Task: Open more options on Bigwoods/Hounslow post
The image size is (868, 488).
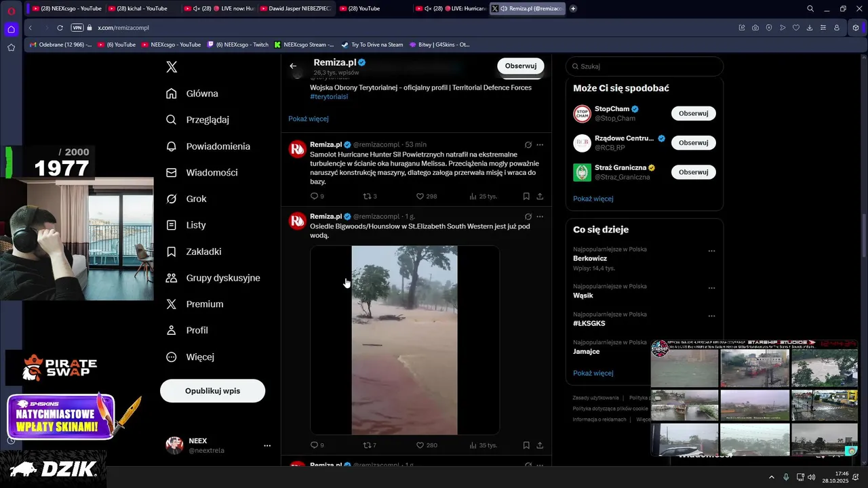Action: coord(540,217)
